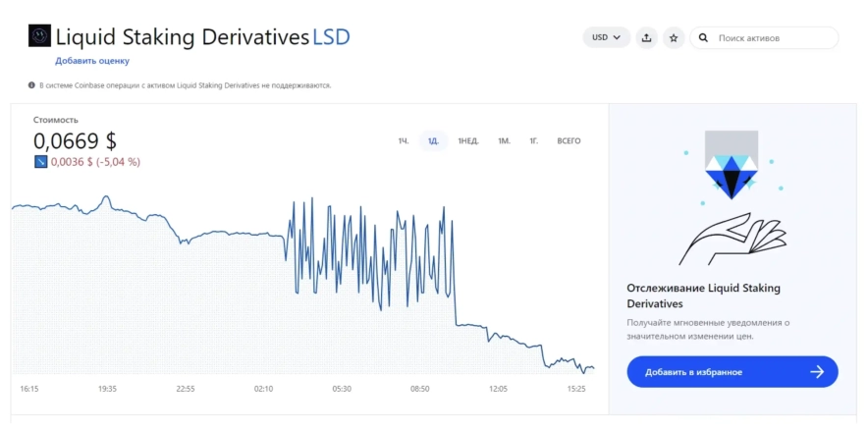Click the LSD ticker symbol

[x=331, y=37]
